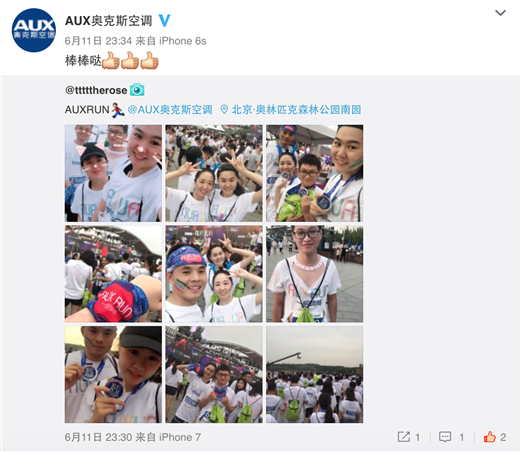521x452 pixels.
Task: Open the @AUX奥克斯空调 mention link
Action: click(x=170, y=110)
